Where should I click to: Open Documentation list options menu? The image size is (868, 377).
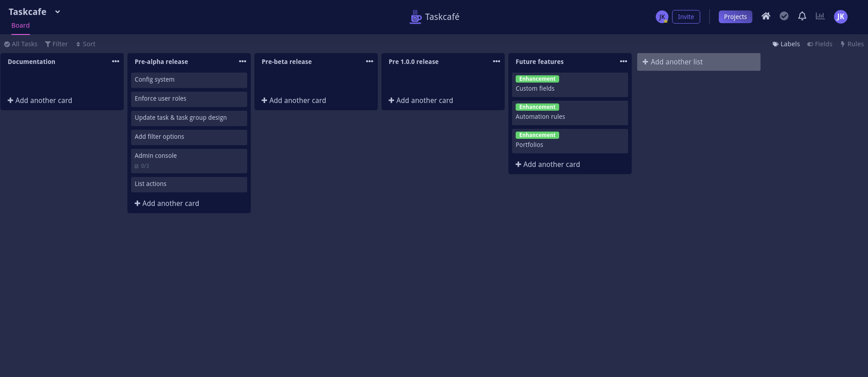(x=116, y=61)
